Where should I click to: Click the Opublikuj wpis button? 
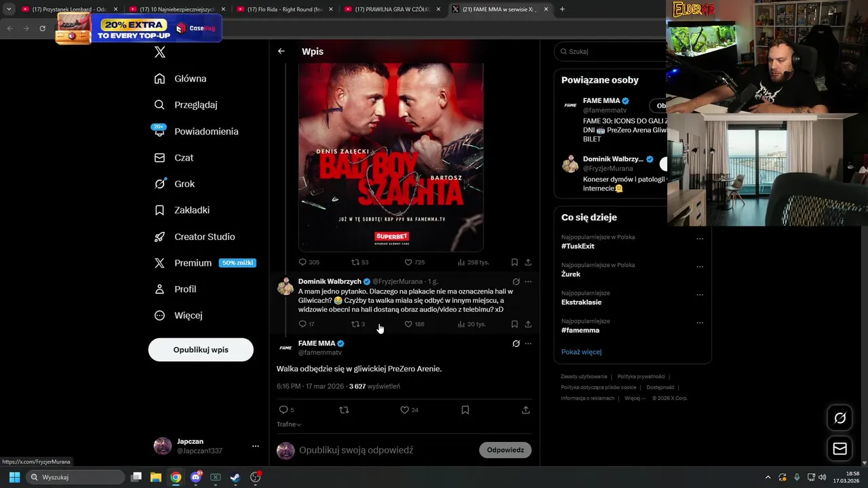(x=201, y=350)
